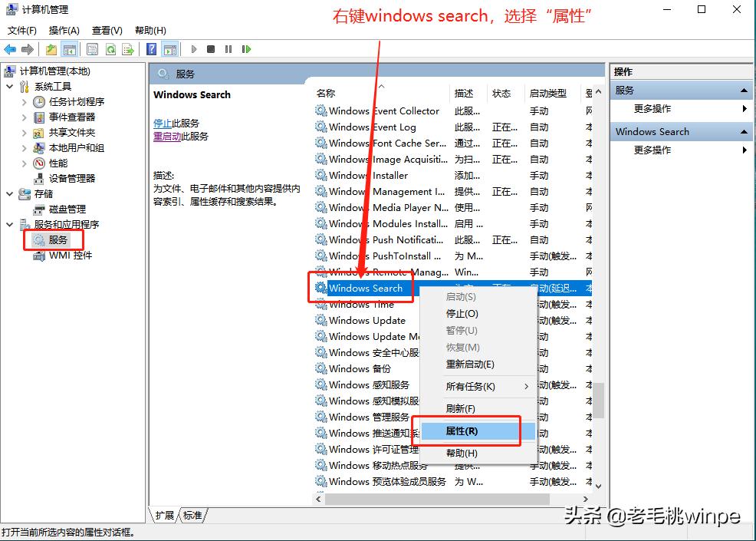
Task: Open help via the blue question mark icon
Action: [x=151, y=48]
